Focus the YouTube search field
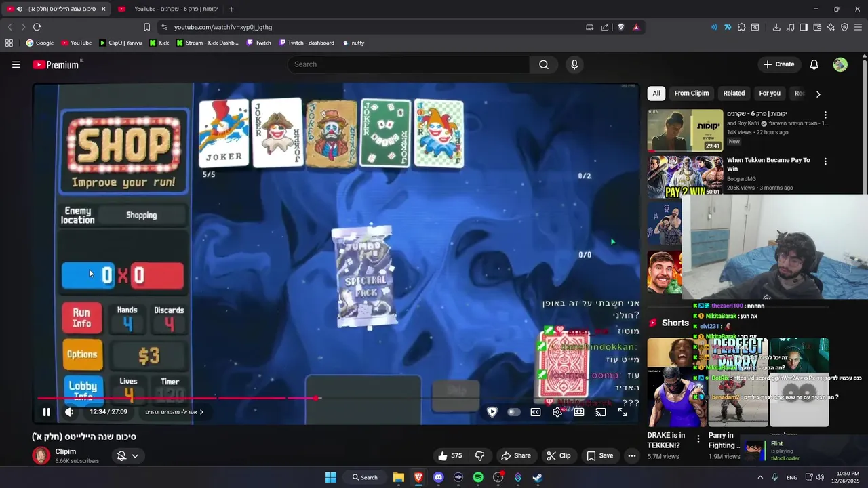868x488 pixels. point(408,64)
